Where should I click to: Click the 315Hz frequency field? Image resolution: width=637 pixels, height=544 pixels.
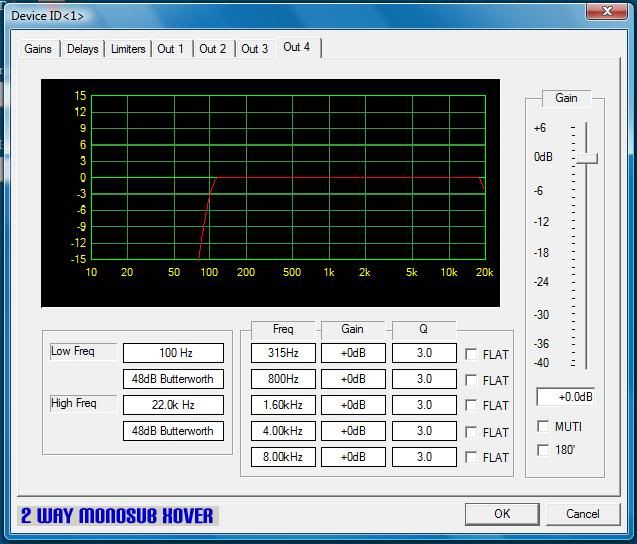[x=283, y=353]
